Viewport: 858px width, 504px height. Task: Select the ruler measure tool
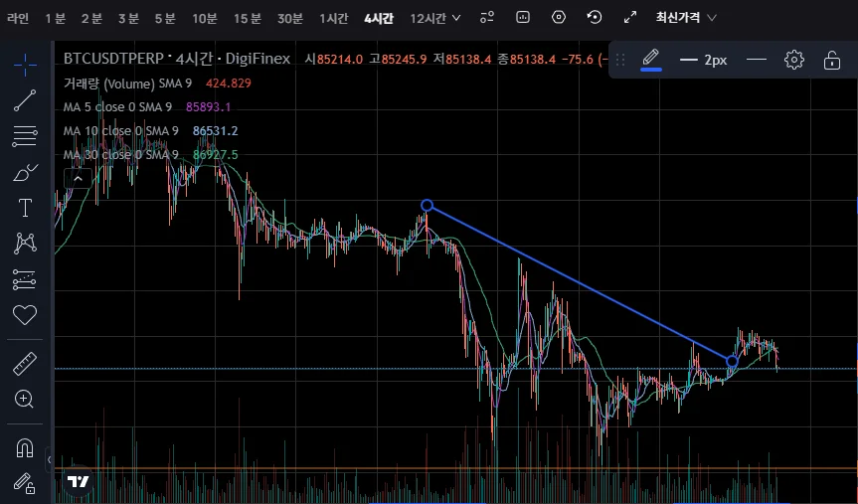pos(25,364)
